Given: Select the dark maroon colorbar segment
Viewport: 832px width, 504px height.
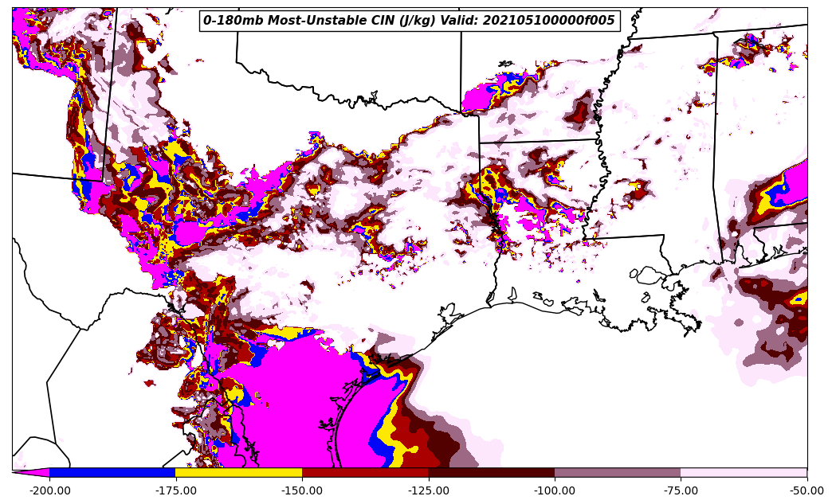Looking at the screenshot, I should coord(492,472).
